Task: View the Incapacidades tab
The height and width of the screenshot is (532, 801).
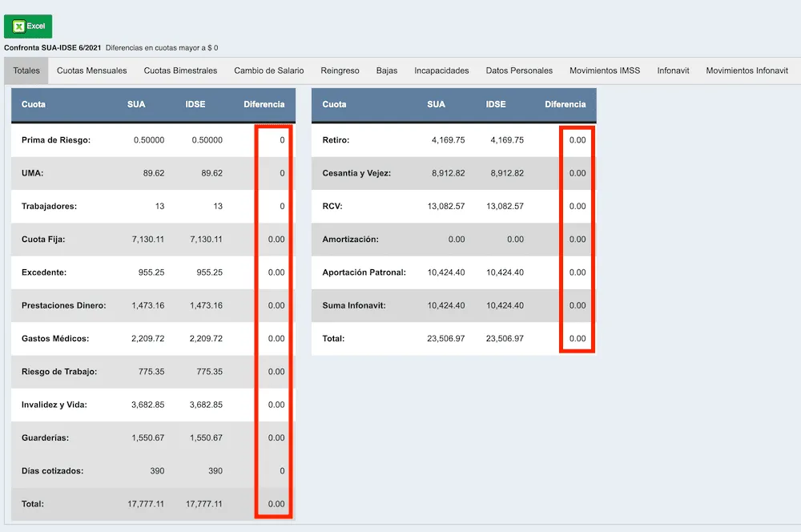Action: point(441,71)
